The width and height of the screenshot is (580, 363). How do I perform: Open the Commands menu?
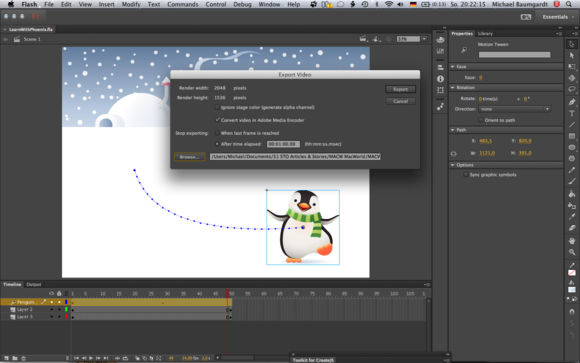[183, 4]
